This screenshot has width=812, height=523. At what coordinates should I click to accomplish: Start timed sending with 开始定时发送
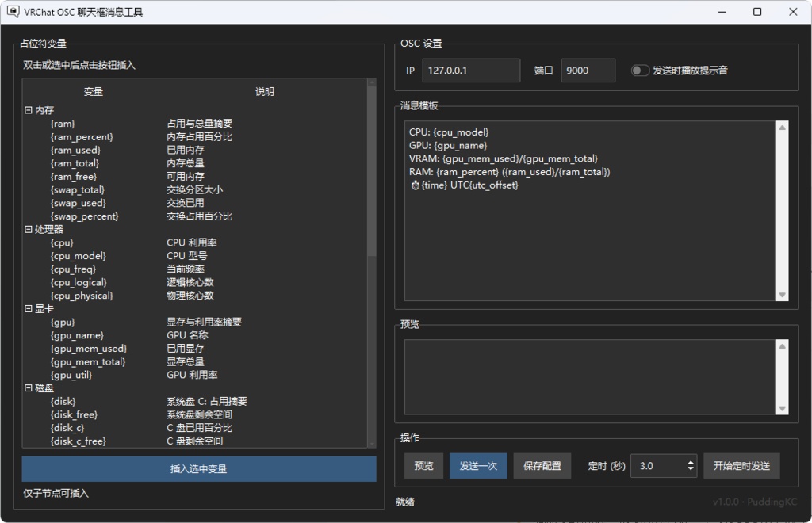point(741,465)
